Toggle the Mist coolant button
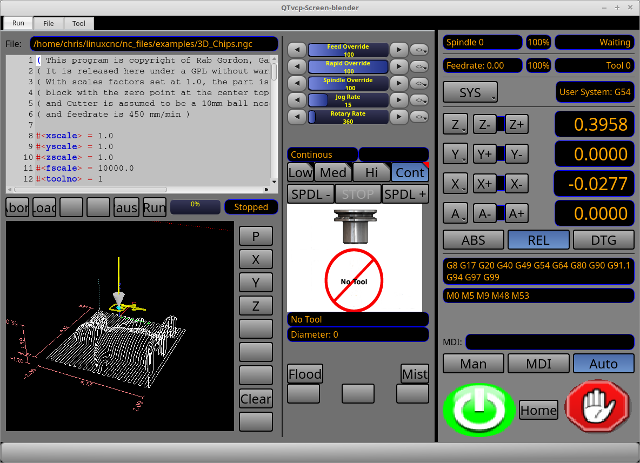 414,374
